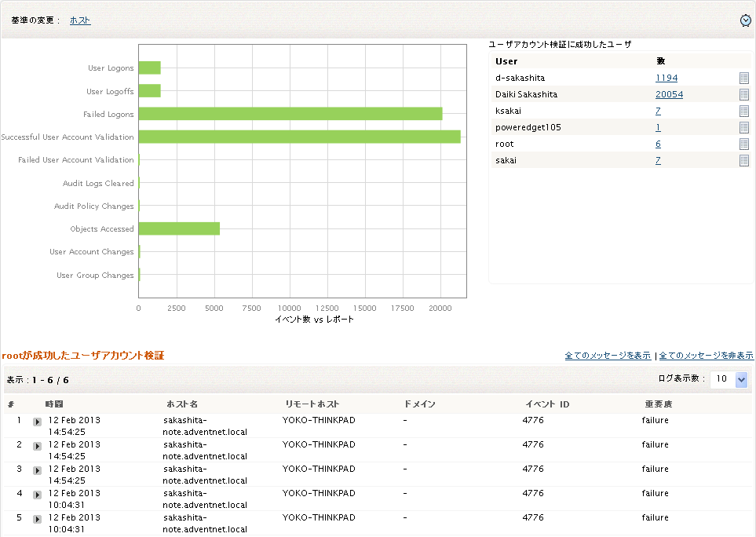Hide all messages link
Viewport: 756px width, 537px height.
click(x=706, y=356)
